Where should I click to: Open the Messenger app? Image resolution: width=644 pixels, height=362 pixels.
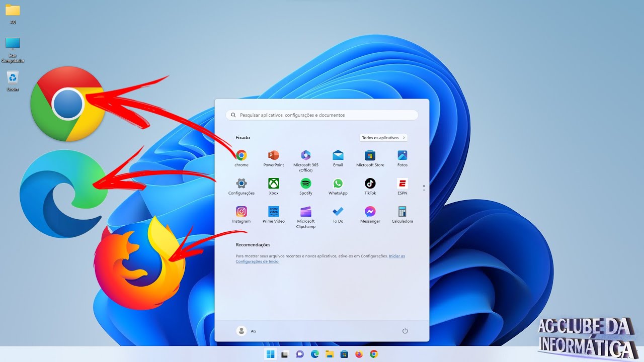[370, 215]
